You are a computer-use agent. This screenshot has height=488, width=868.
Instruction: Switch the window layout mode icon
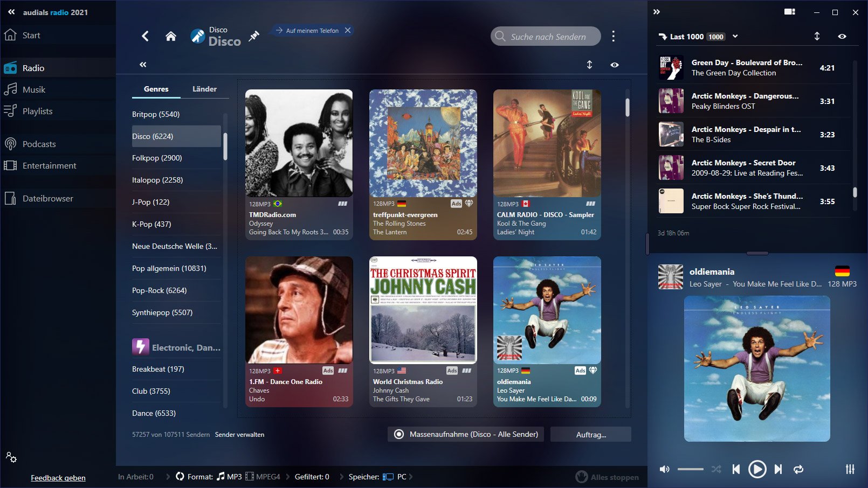pos(790,12)
